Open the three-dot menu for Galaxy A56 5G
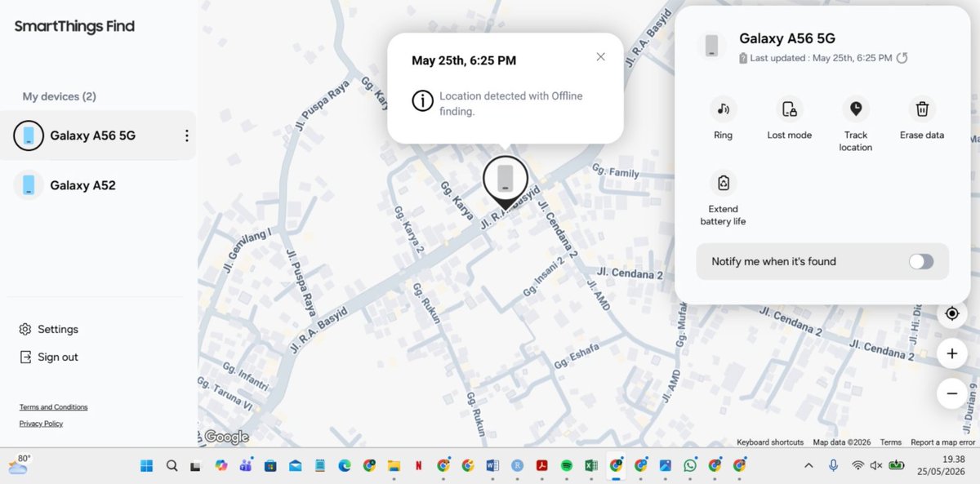Viewport: 980px width, 484px height. (186, 135)
